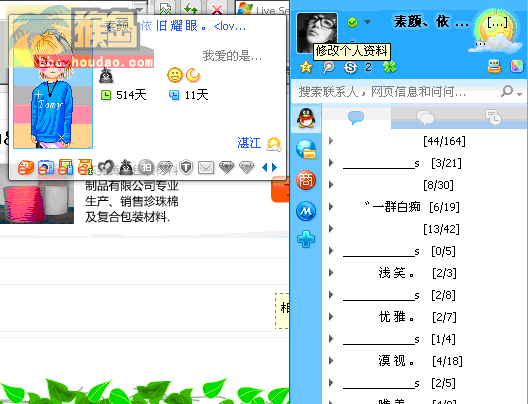Viewport: 528px width, 404px height.
Task: Click the Qzone star icon under avatar
Action: (306, 67)
